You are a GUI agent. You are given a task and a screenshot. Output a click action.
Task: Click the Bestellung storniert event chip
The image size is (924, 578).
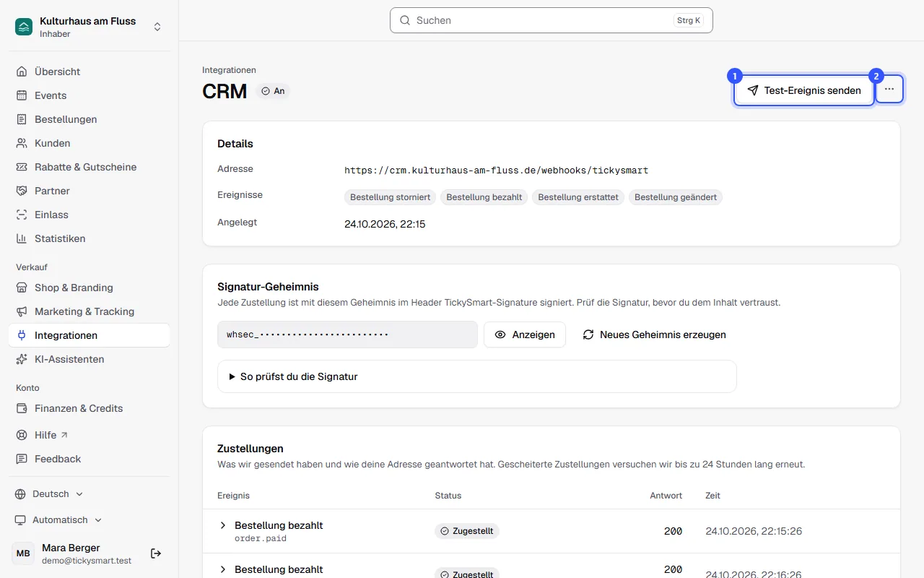pos(390,197)
